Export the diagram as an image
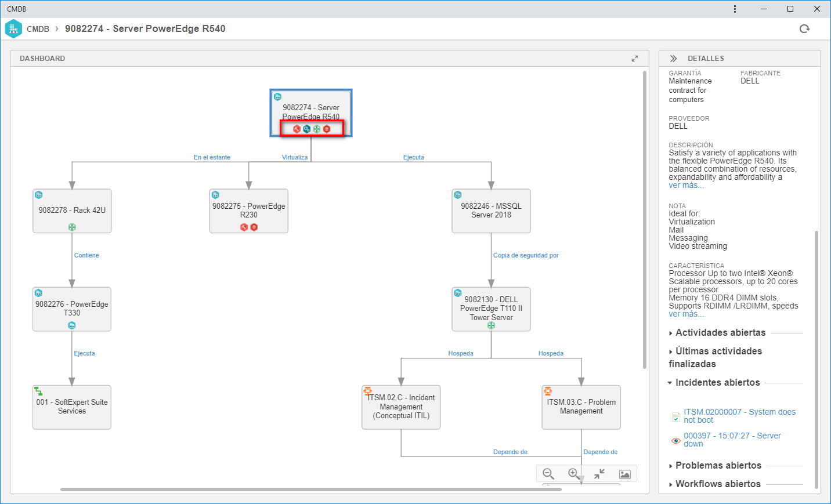 [x=625, y=474]
